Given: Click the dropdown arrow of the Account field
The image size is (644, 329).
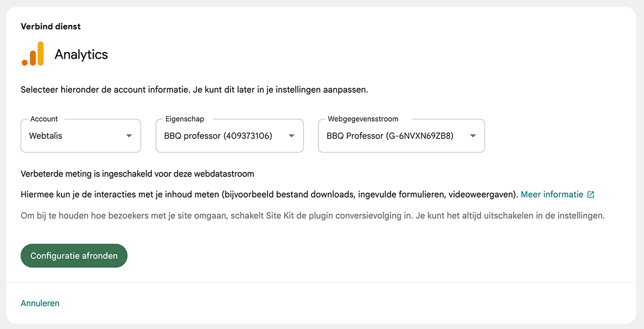Looking at the screenshot, I should pos(130,135).
